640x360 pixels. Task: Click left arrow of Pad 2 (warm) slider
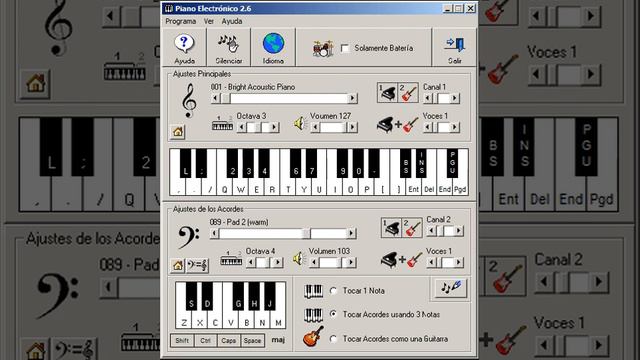pos(214,233)
